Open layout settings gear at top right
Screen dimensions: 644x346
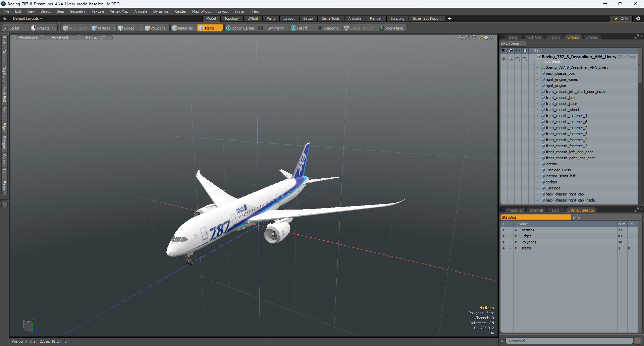(x=638, y=18)
